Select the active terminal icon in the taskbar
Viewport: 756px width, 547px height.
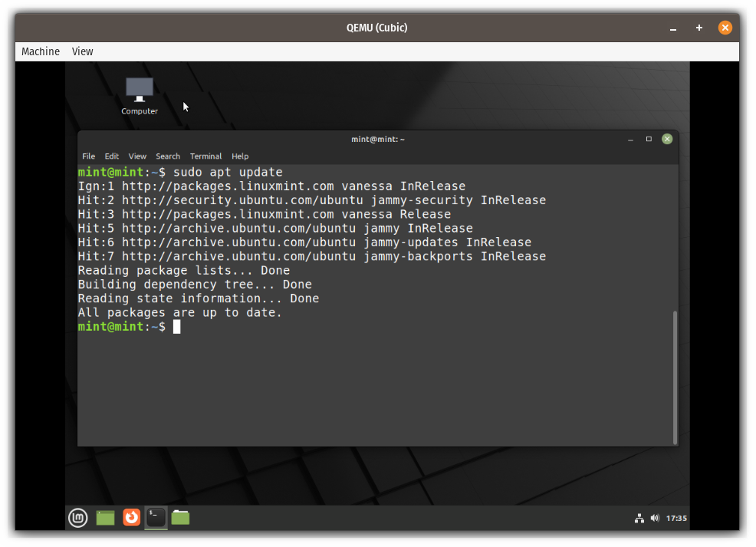point(155,517)
